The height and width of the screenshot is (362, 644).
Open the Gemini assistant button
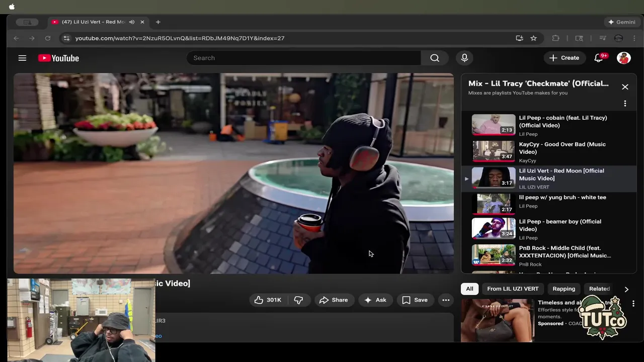click(622, 22)
